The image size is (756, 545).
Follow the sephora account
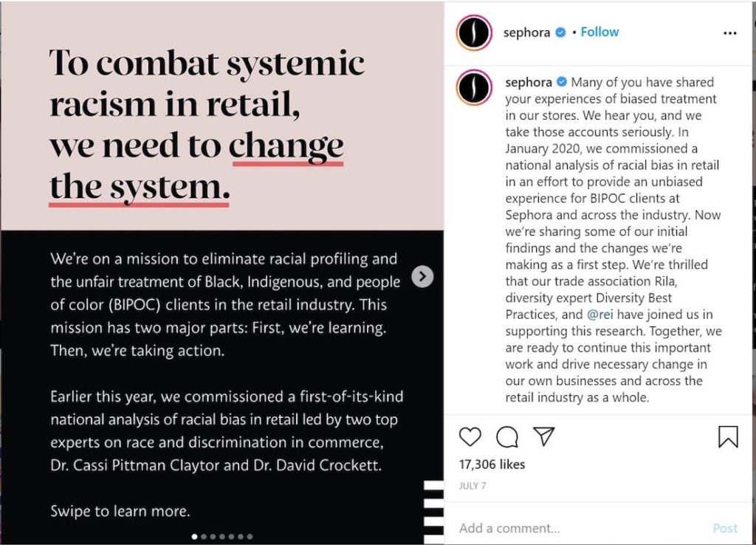599,32
